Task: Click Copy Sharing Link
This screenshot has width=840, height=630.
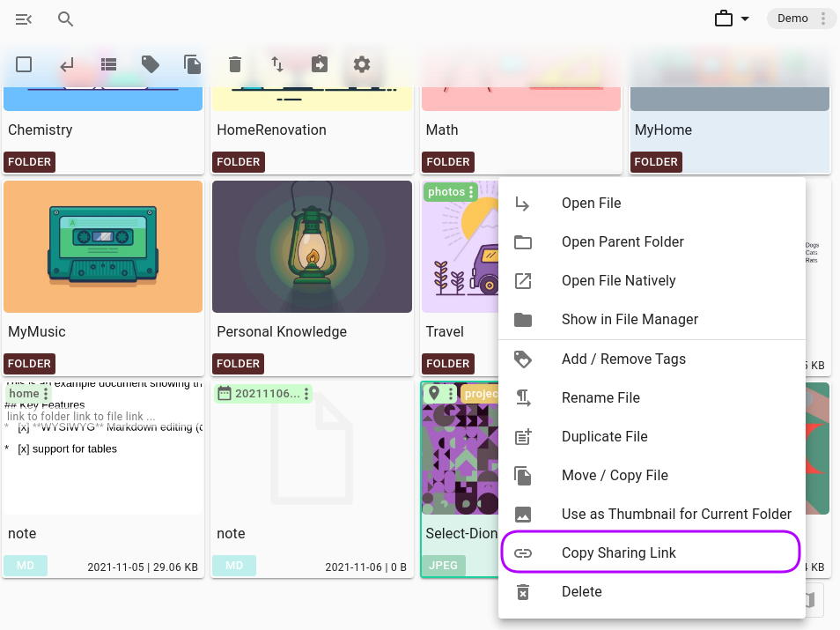Action: [652, 552]
